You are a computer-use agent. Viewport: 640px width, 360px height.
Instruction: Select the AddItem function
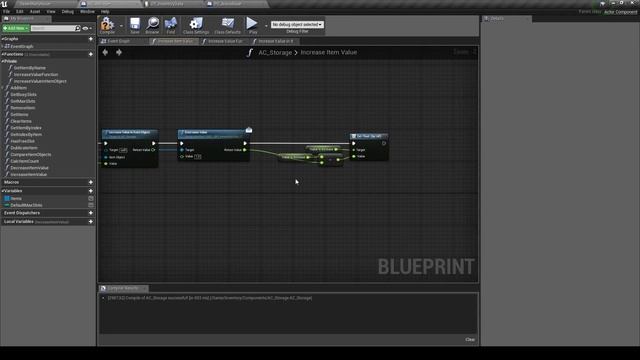click(x=18, y=88)
